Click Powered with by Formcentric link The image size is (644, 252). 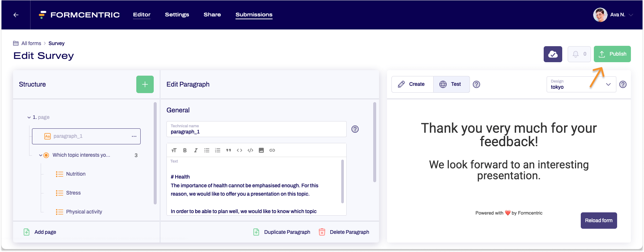click(509, 213)
